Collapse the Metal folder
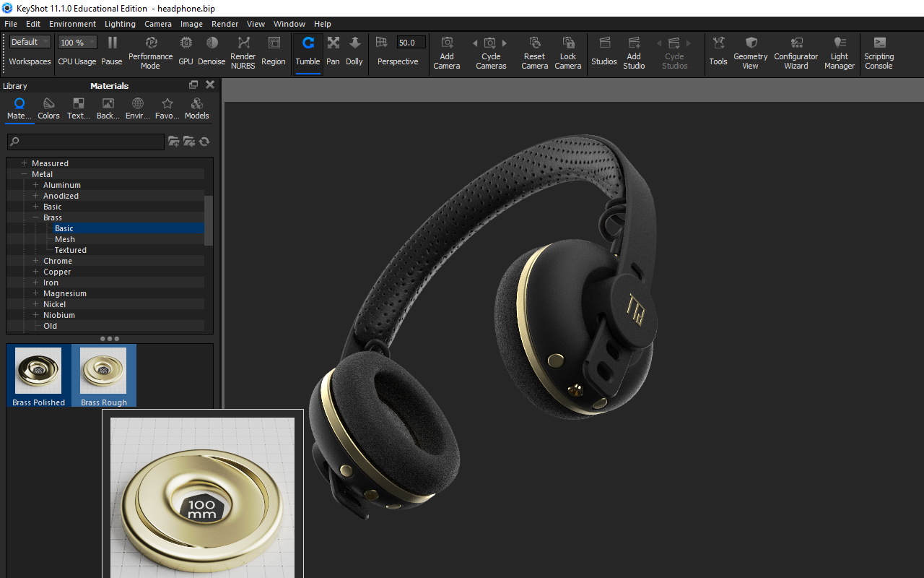The width and height of the screenshot is (924, 578). tap(24, 174)
